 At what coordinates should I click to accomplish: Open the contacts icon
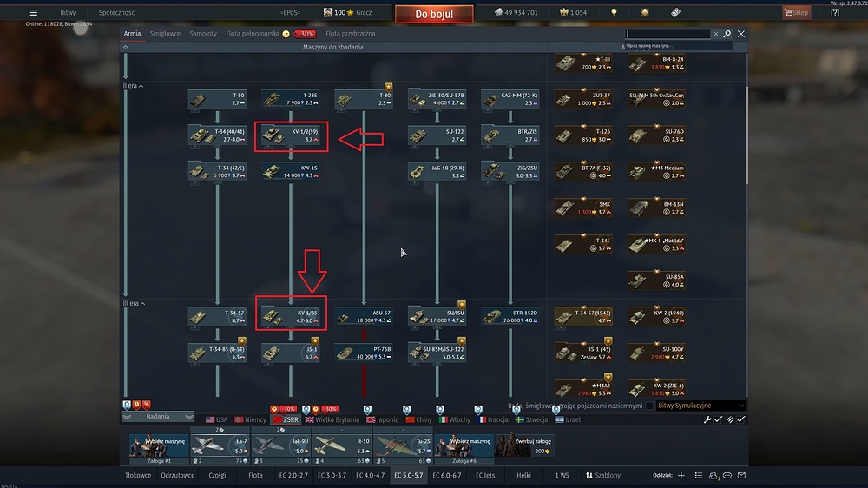[x=713, y=475]
